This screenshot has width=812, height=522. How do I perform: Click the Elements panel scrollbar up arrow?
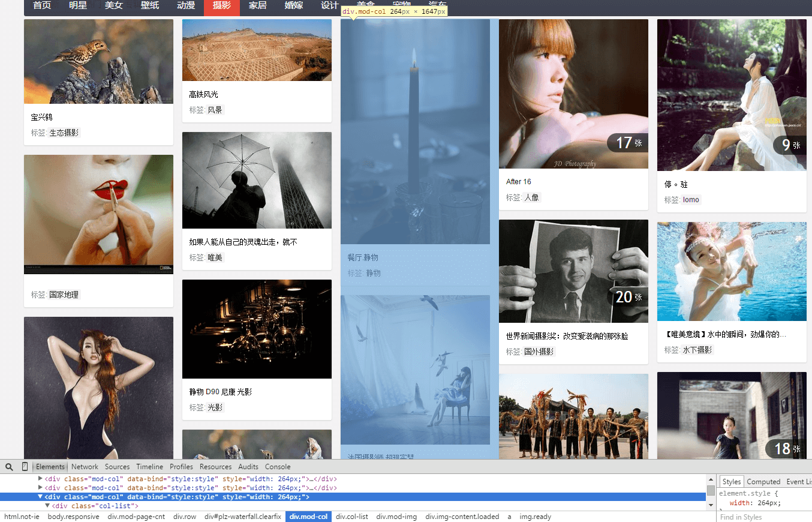point(711,480)
